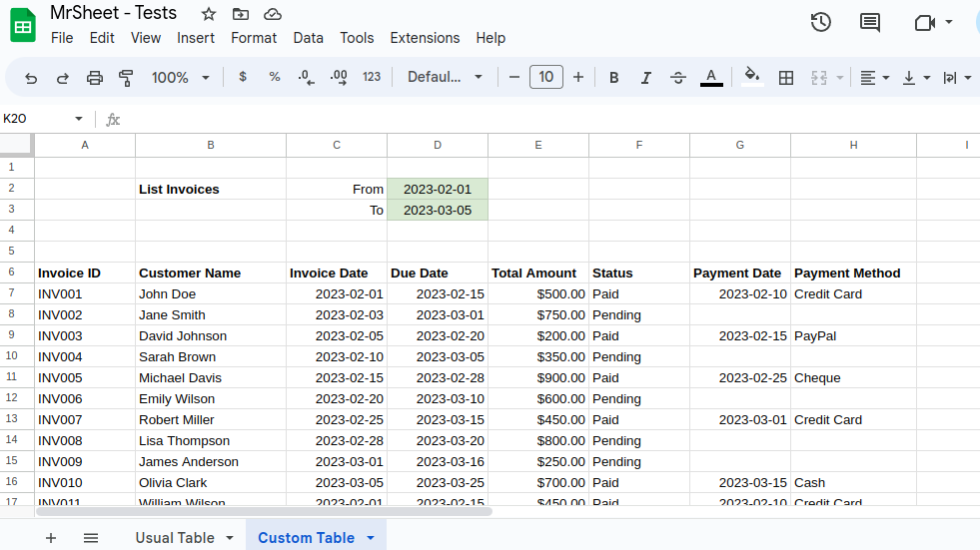Open the Extensions menu
The height and width of the screenshot is (550, 980).
tap(425, 38)
